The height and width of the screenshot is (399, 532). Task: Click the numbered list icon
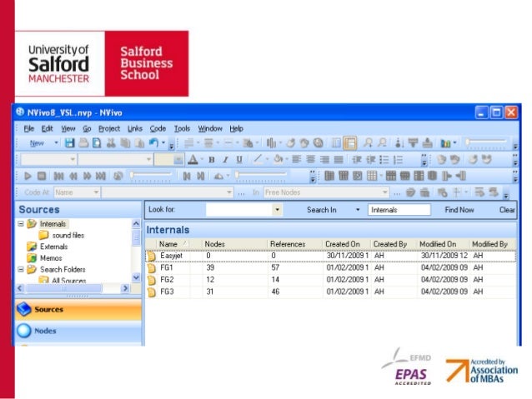[x=398, y=159]
